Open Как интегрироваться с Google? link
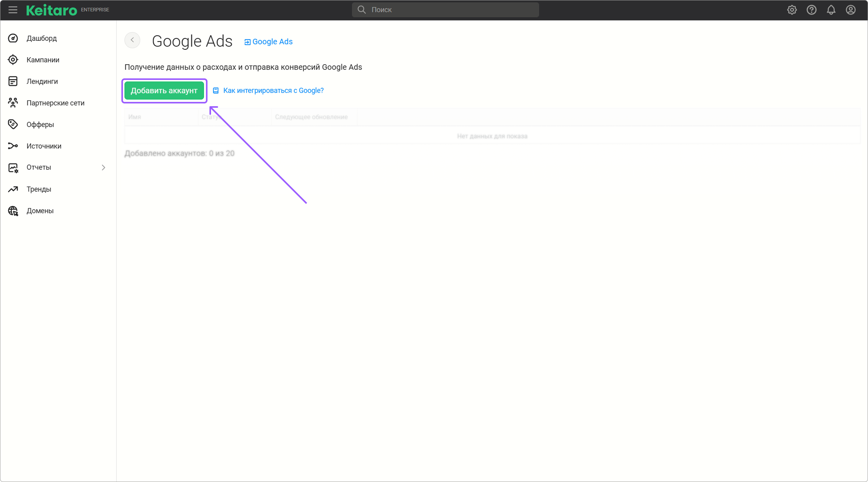 (x=273, y=91)
